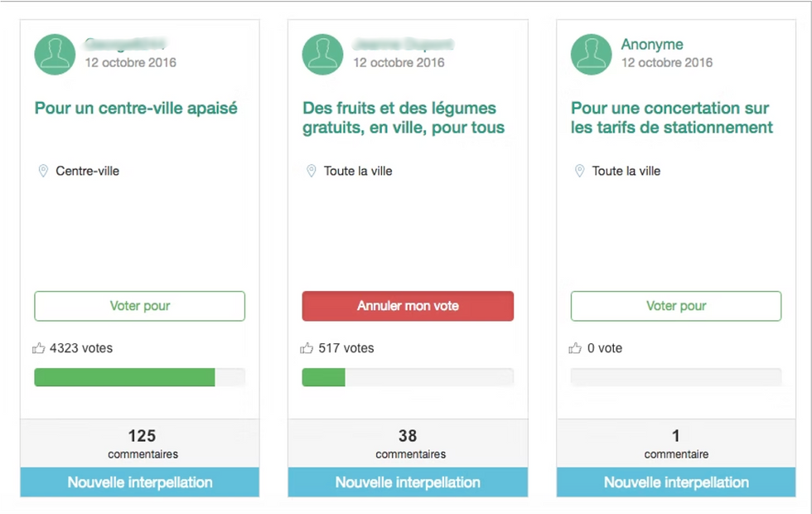Image resolution: width=812 pixels, height=514 pixels.
Task: Select the location pin next to 'Centre-ville'
Action: pyautogui.click(x=44, y=171)
